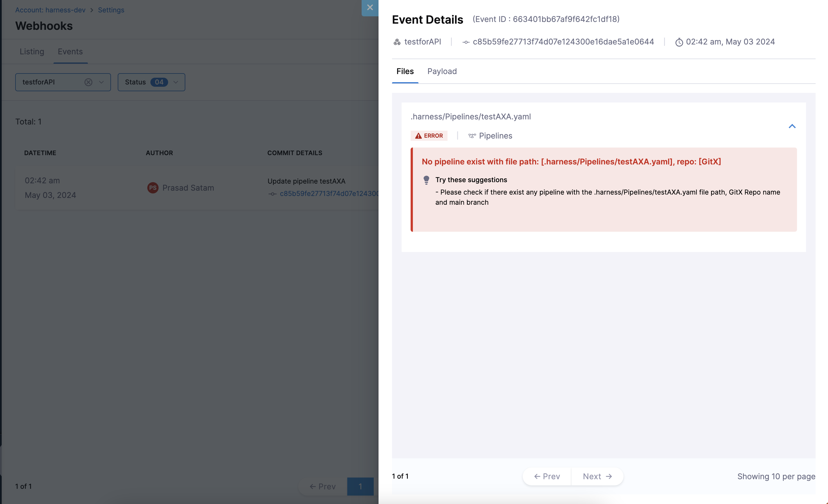
Task: Open the Settings breadcrumb link
Action: pos(111,10)
